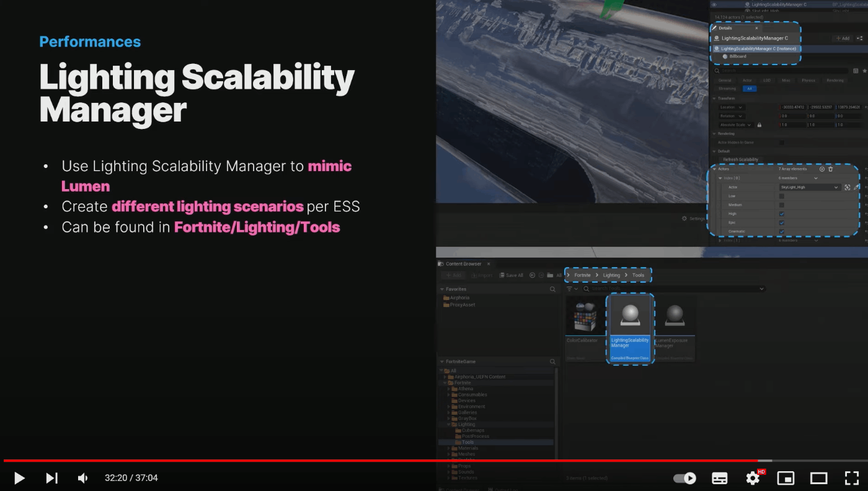Mute the video volume
868x491 pixels.
click(x=82, y=478)
